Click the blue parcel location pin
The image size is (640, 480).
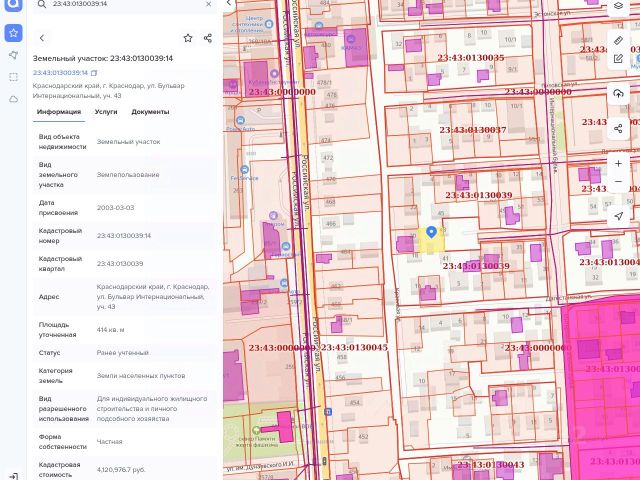click(431, 232)
